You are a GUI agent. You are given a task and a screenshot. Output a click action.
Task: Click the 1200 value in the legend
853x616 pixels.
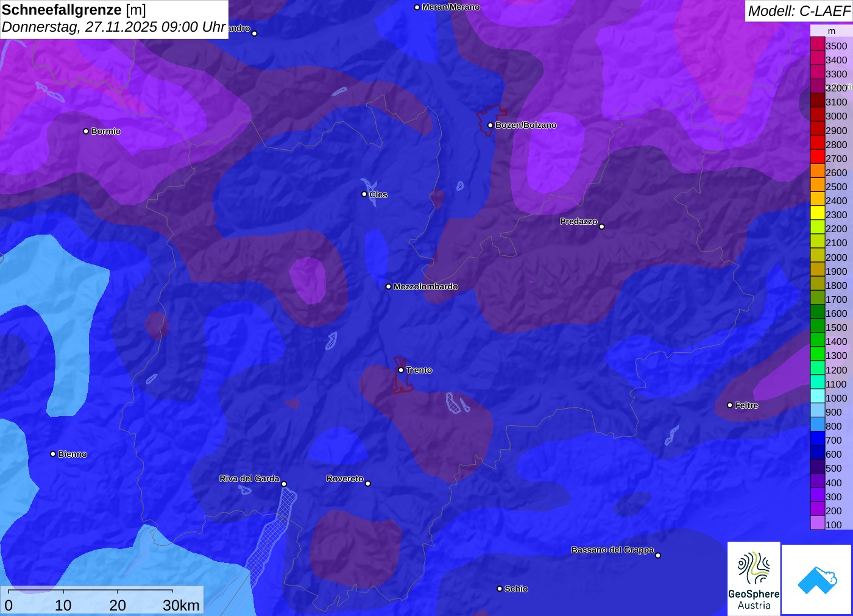click(x=836, y=370)
